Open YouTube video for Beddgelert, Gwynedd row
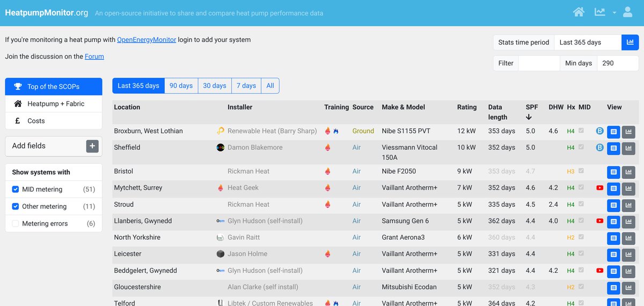The image size is (644, 306). [x=599, y=271]
